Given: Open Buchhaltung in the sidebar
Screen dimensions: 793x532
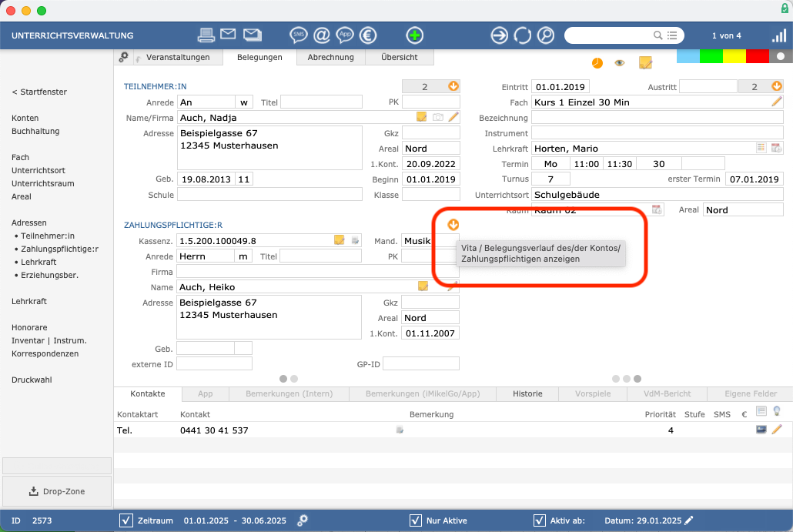Looking at the screenshot, I should [35, 131].
